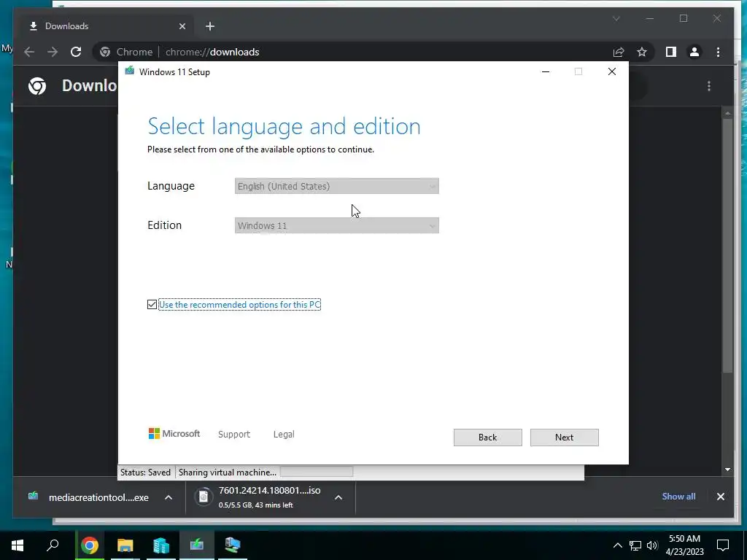Click the Windows 11 Setup title bar icon
Screen dimensions: 747x560
click(x=130, y=71)
